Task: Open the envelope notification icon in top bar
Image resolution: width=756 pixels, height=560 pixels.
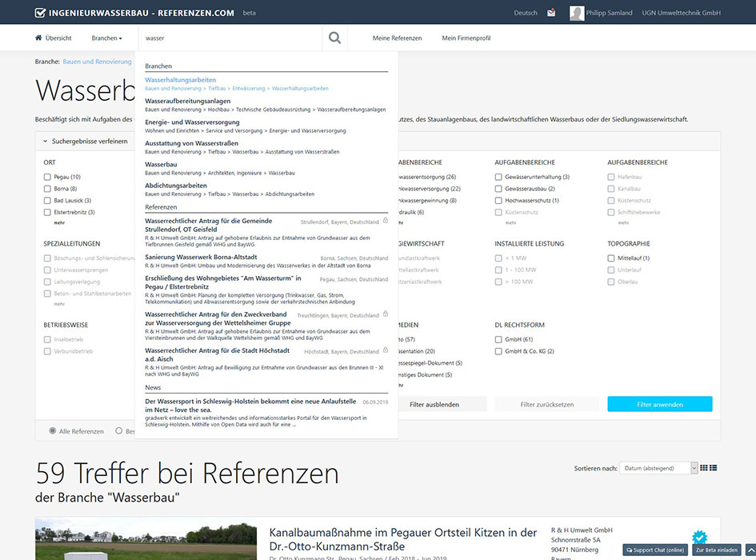Action: pos(550,12)
